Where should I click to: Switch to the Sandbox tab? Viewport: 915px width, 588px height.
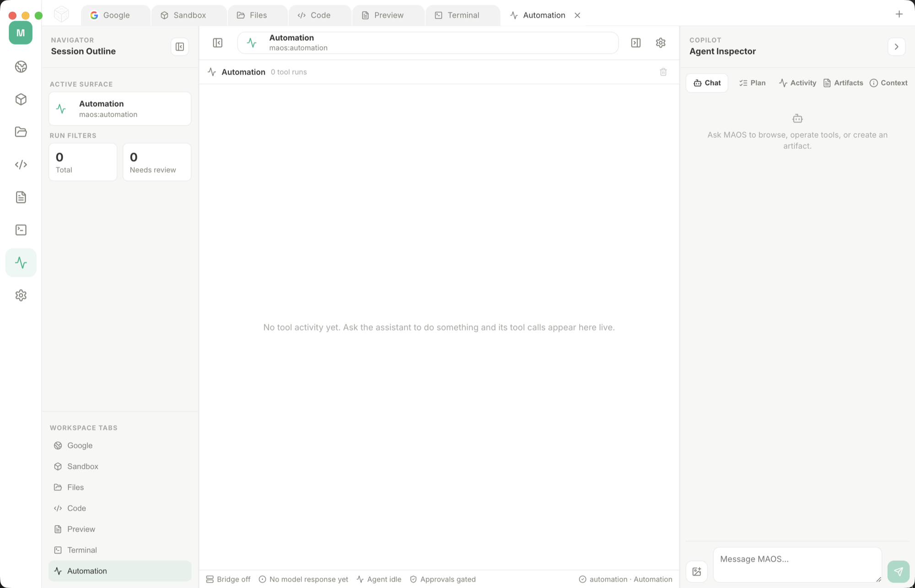(189, 15)
